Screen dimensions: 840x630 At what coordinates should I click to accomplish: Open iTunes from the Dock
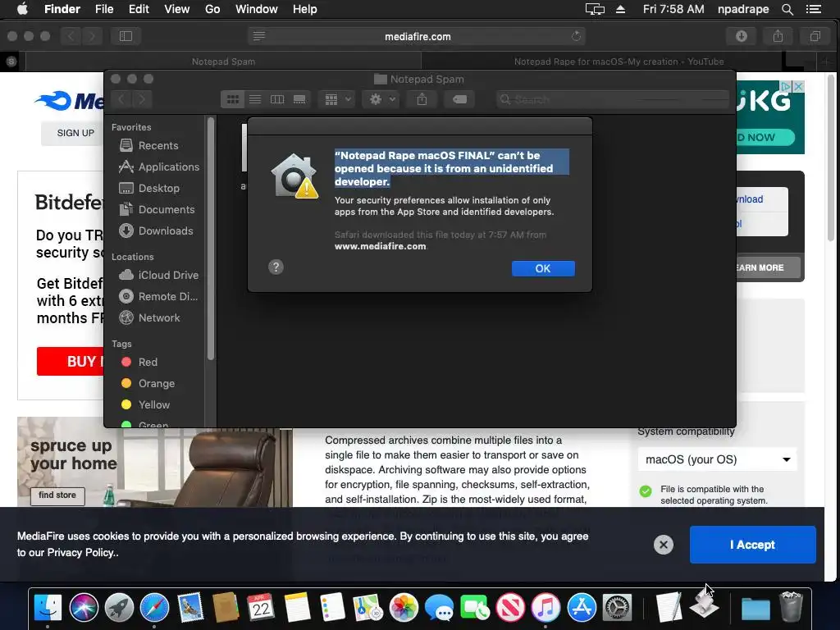[x=546, y=608]
